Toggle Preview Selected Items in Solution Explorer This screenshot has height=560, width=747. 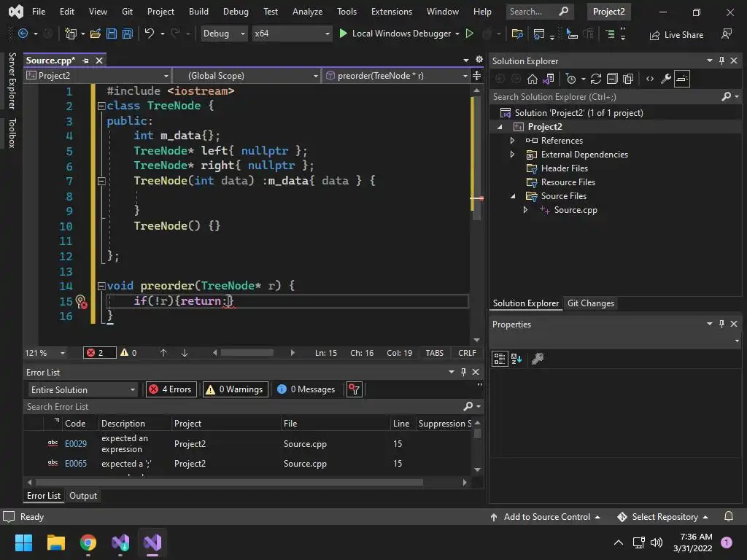pos(682,79)
